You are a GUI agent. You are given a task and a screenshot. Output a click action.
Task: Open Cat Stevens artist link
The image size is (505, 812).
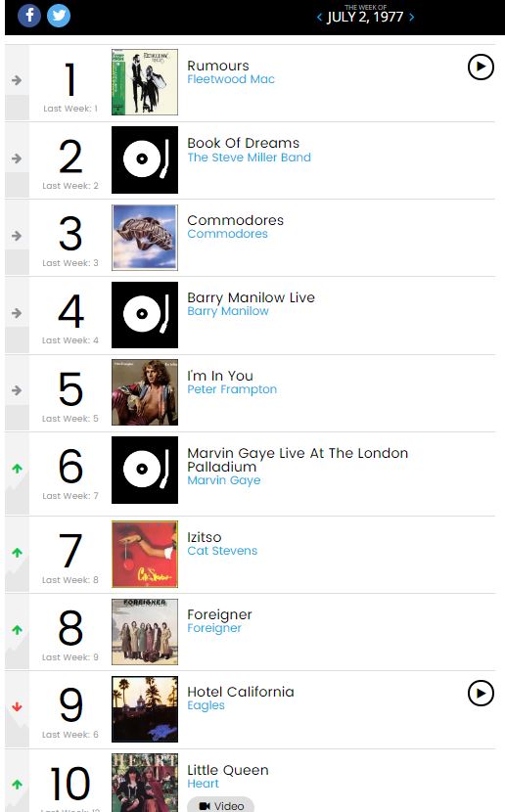coord(222,551)
